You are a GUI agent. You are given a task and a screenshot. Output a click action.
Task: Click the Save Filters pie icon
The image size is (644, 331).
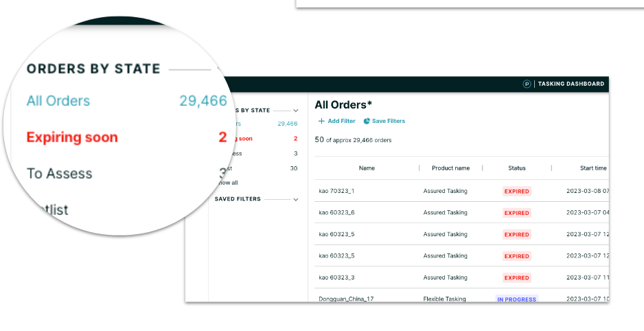[367, 121]
